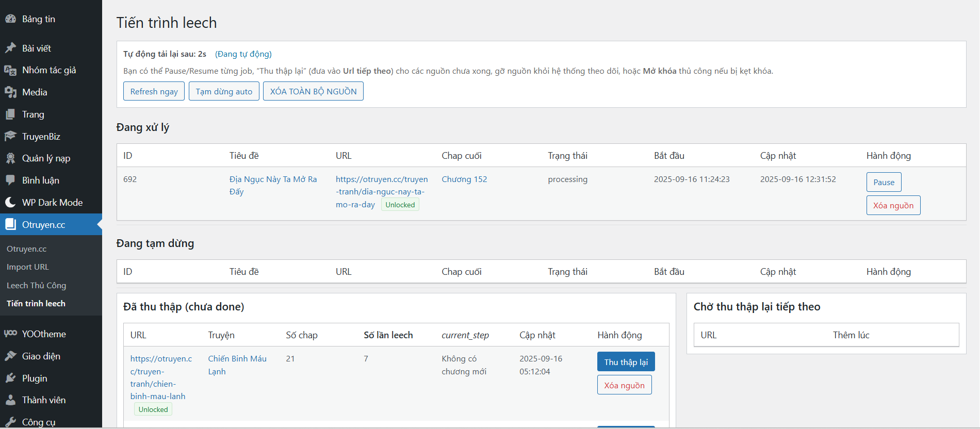This screenshot has width=980, height=429.
Task: Open the Import URL submenu item
Action: 28,267
